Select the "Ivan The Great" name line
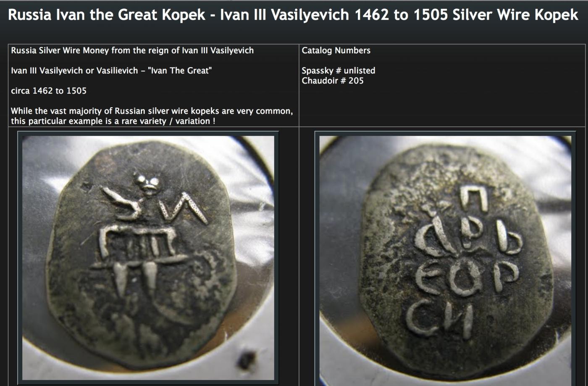This screenshot has height=386, width=588. pos(111,71)
